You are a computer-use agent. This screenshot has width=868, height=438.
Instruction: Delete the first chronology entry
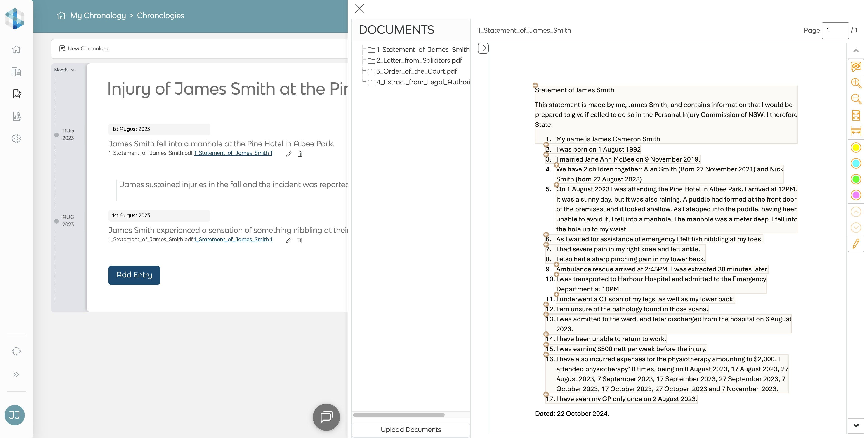(300, 154)
